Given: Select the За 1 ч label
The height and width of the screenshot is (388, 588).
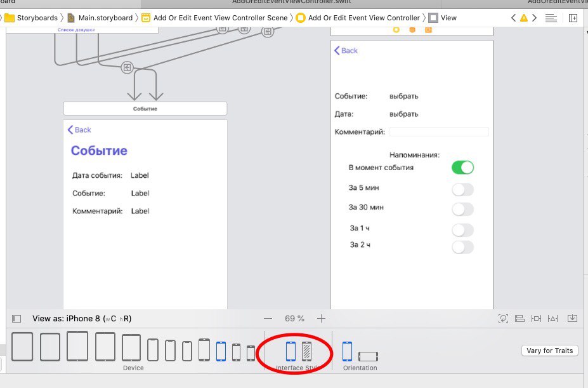Looking at the screenshot, I should [360, 228].
